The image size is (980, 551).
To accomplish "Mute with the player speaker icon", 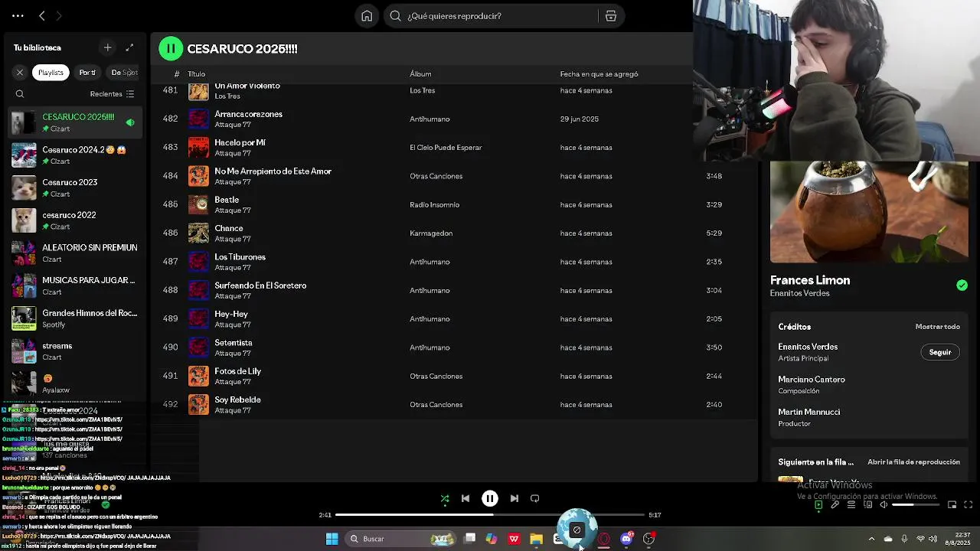I will (884, 505).
